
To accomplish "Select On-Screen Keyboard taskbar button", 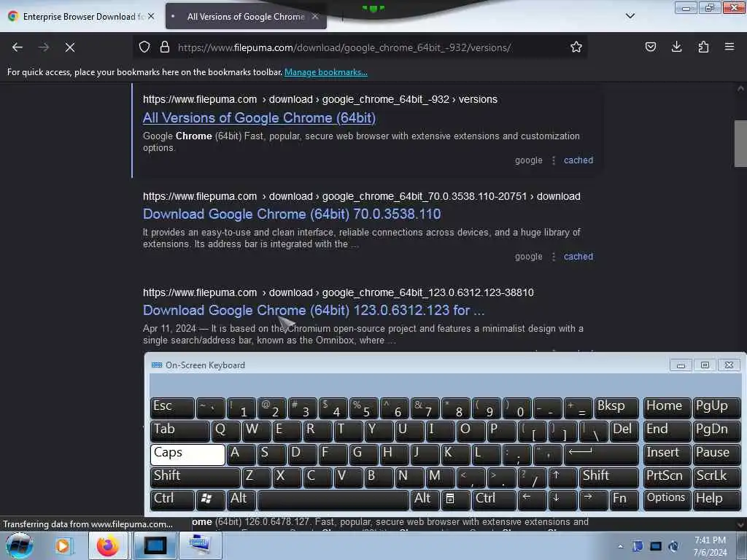I will click(x=200, y=545).
